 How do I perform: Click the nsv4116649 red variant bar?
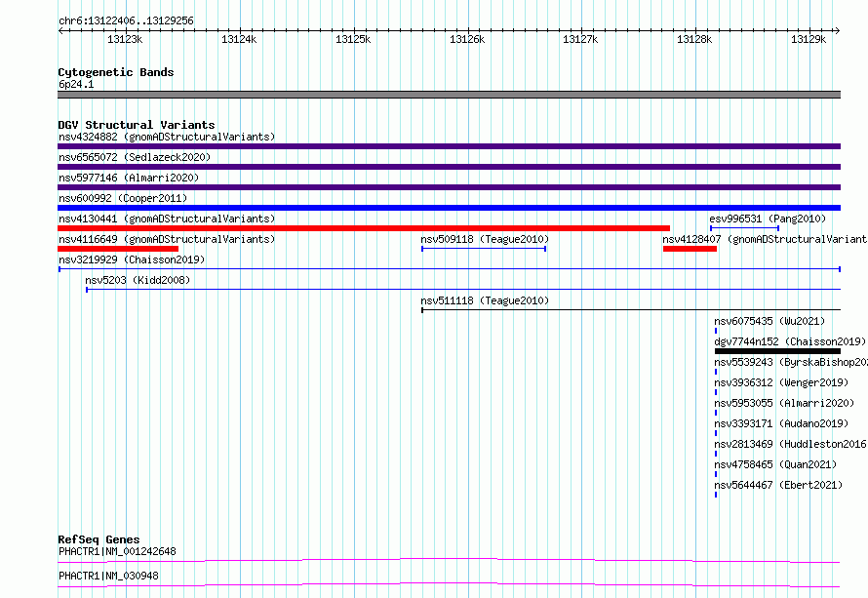click(x=118, y=249)
